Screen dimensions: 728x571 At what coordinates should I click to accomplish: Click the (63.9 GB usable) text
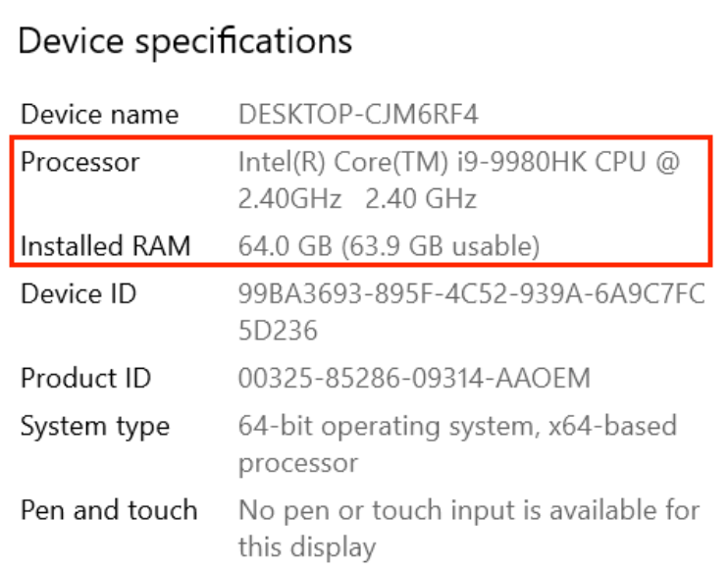pyautogui.click(x=441, y=246)
